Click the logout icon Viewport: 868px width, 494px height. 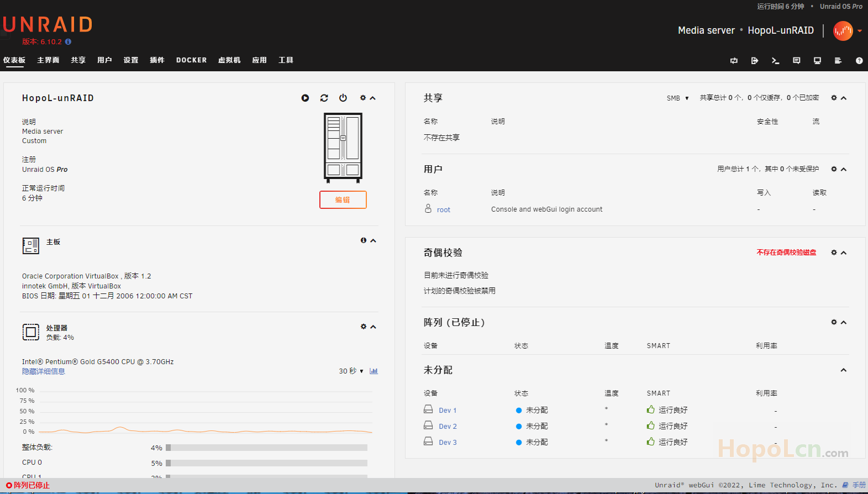[755, 61]
